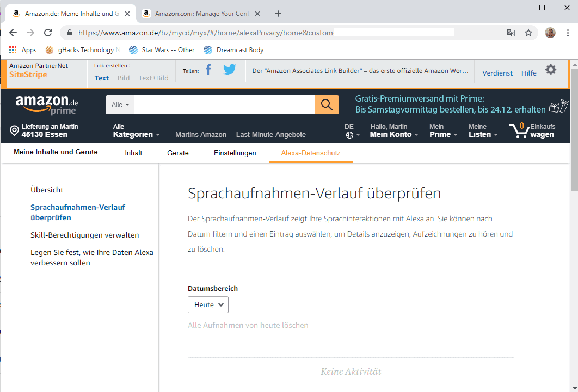Viewport: 578px width, 392px height.
Task: Open Sprachaufnahmen-Verlauf überprüfen in sidebar
Action: coord(78,213)
